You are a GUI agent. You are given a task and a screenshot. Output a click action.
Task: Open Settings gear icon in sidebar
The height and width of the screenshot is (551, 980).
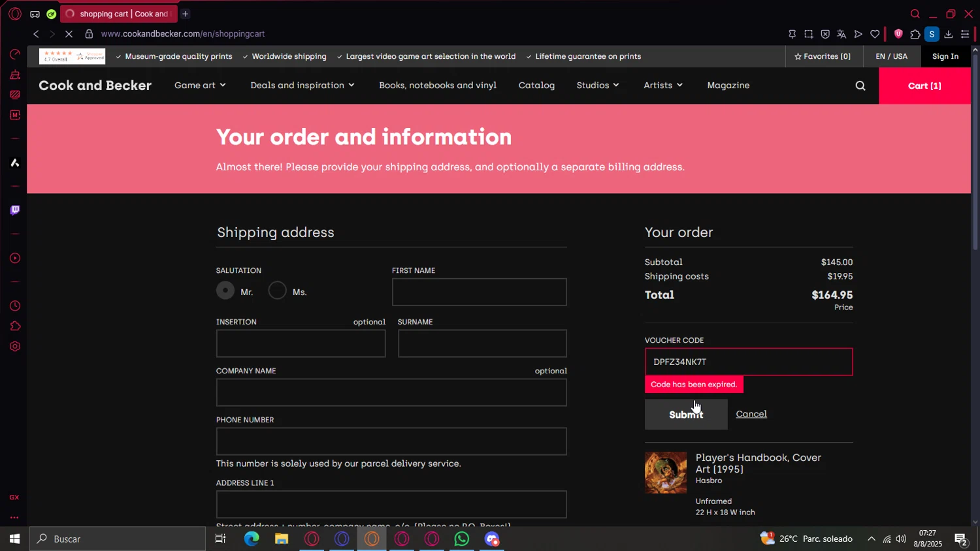click(x=14, y=347)
